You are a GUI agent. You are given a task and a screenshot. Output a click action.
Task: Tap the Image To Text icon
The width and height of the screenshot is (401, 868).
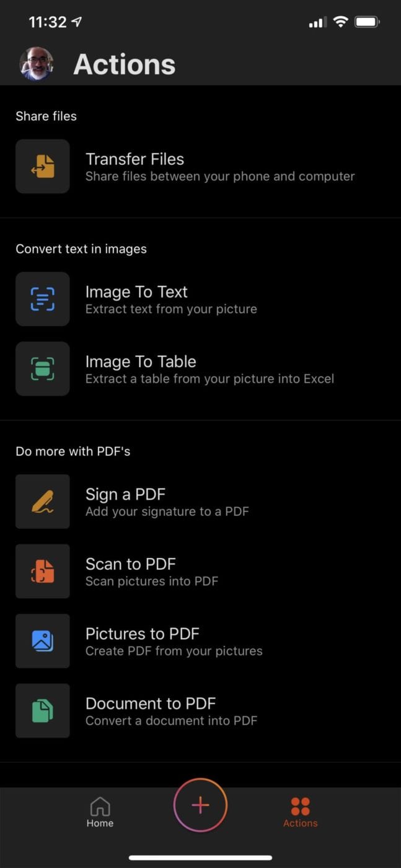(43, 299)
